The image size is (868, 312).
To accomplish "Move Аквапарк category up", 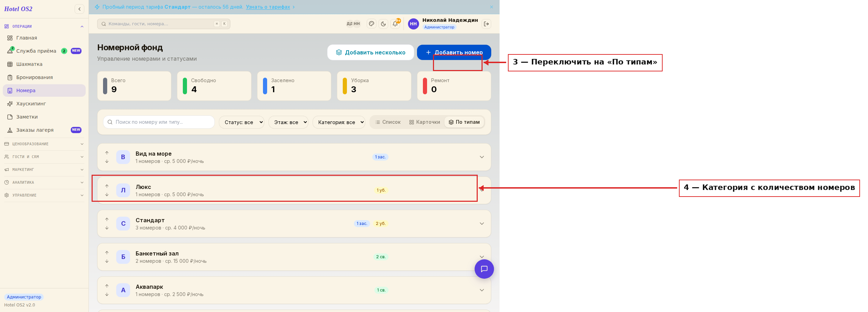I will [107, 286].
